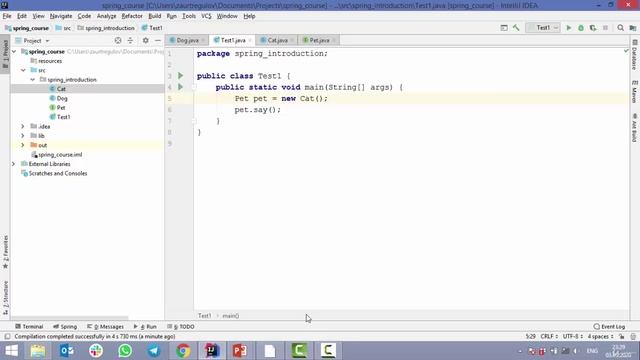Expand the lib folder

pyautogui.click(x=23, y=136)
